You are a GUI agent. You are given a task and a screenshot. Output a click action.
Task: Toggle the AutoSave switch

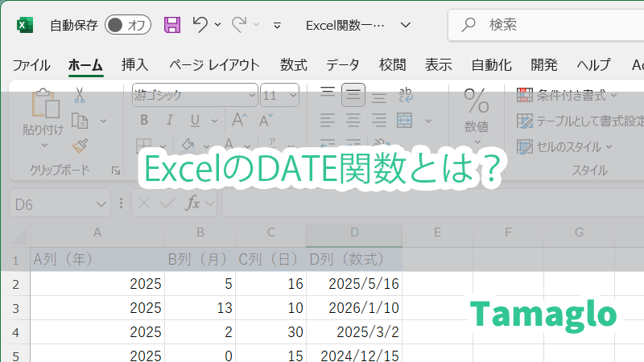[128, 25]
